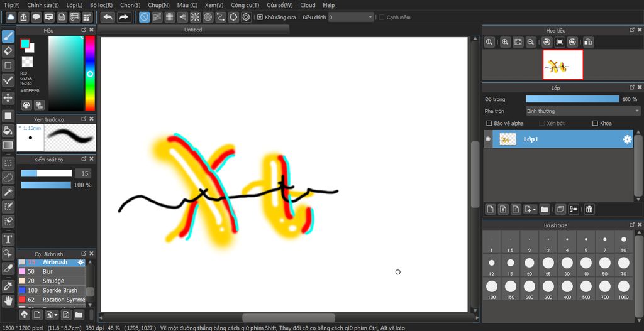Image resolution: width=644 pixels, height=331 pixels.
Task: Add a new layer in the layer panel
Action: tap(490, 209)
